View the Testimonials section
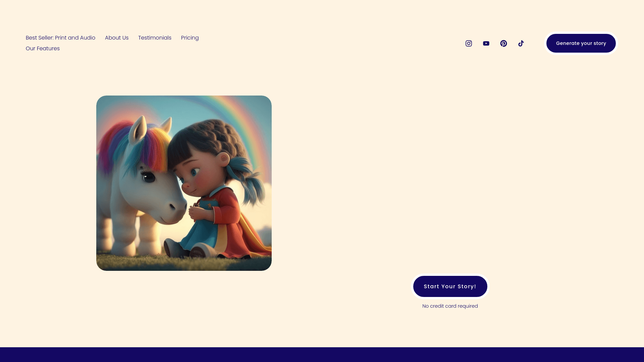 155,38
